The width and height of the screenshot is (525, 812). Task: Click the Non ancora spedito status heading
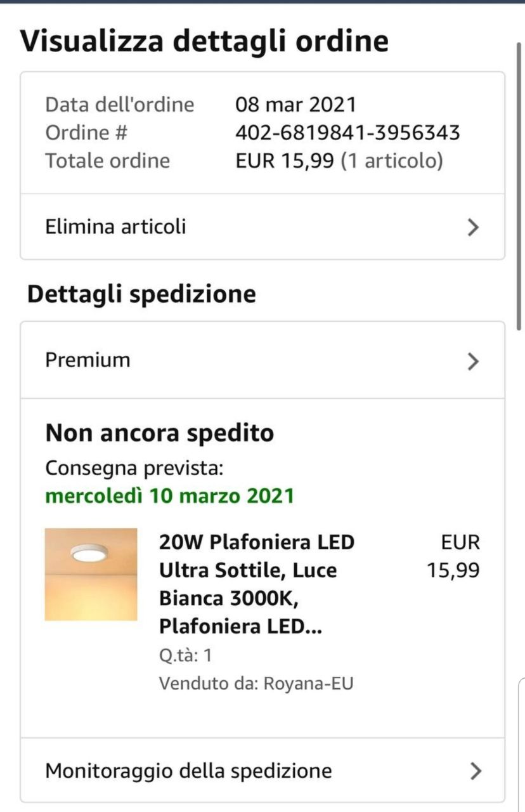[x=160, y=433]
